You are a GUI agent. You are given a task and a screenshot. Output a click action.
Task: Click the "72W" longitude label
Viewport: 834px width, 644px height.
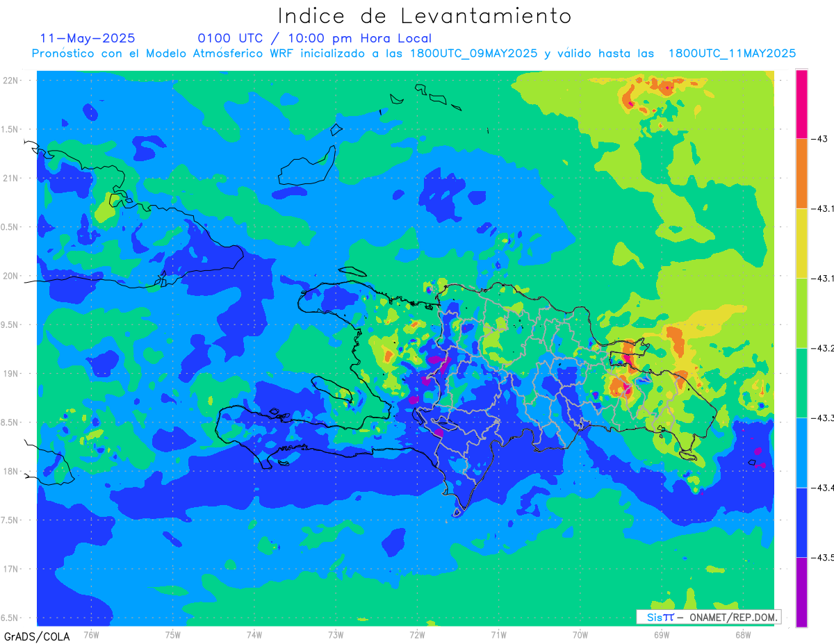(x=417, y=635)
